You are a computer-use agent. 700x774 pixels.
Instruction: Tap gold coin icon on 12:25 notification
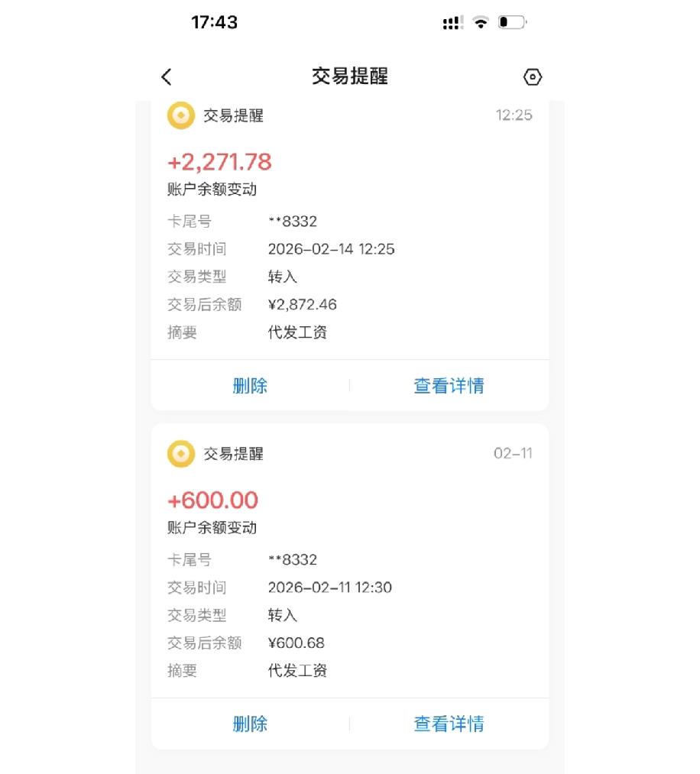181,115
